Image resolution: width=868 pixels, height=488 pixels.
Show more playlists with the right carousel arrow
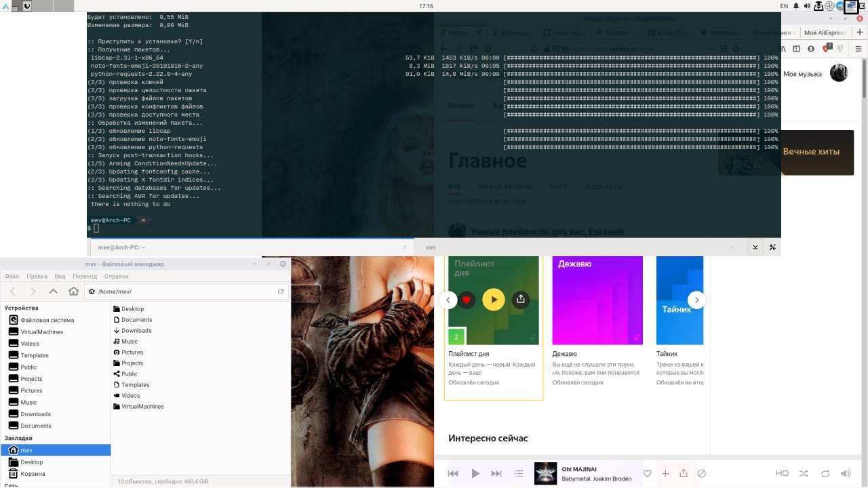[x=697, y=300]
